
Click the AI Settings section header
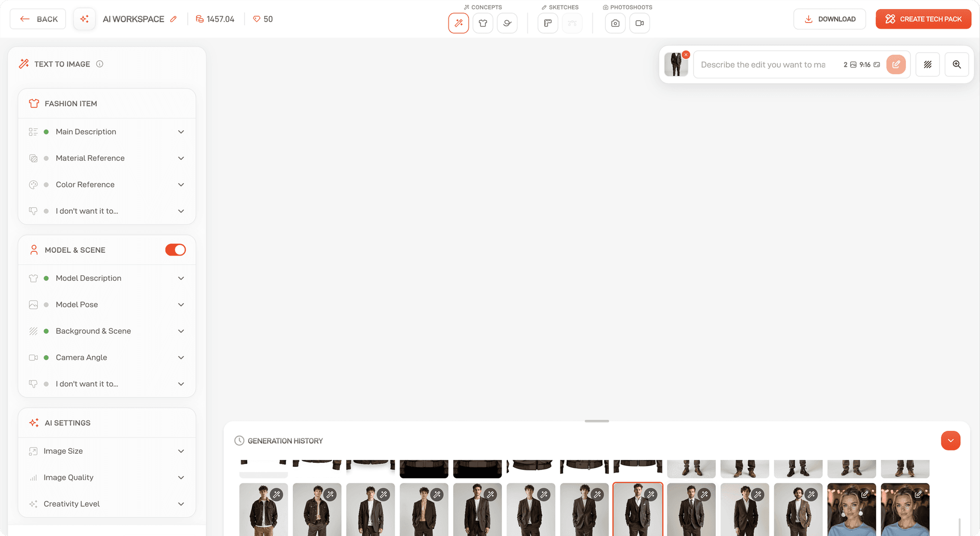[x=107, y=423]
